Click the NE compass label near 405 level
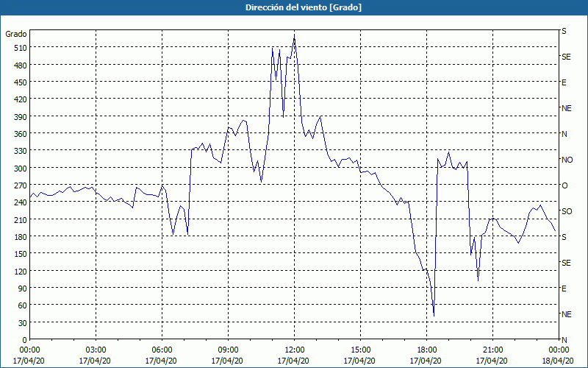This screenshot has width=588, height=368. tap(567, 108)
